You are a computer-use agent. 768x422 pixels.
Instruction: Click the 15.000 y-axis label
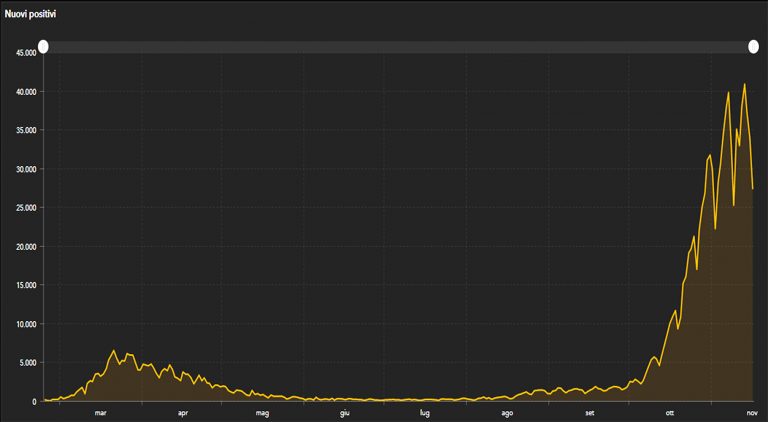[x=26, y=285]
